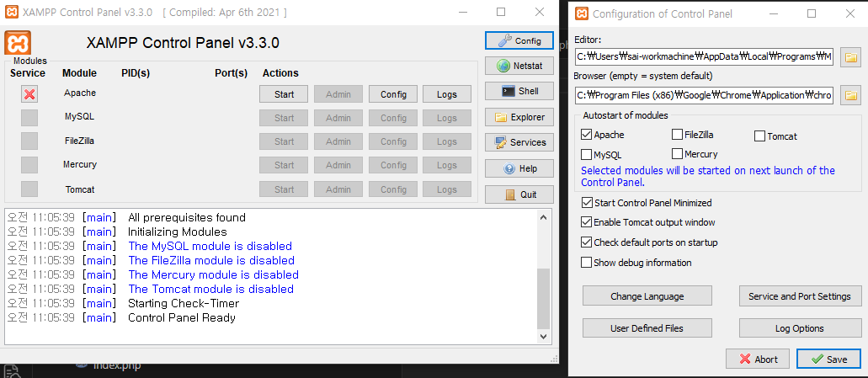Click the log scrollbar thumb
This screenshot has width=868, height=378.
pos(544,298)
